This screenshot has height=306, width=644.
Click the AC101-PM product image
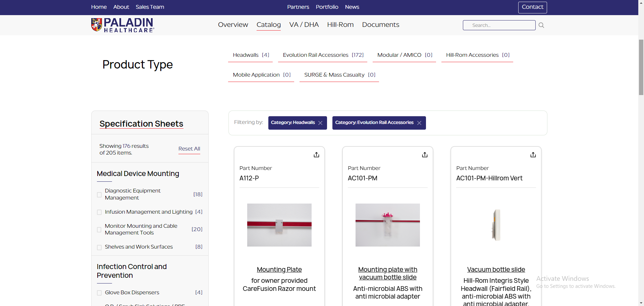388,225
